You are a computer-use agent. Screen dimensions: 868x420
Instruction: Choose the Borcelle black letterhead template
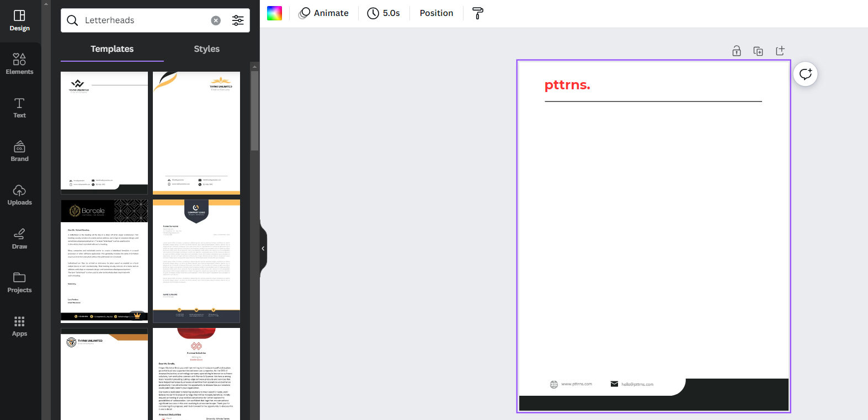[104, 261]
